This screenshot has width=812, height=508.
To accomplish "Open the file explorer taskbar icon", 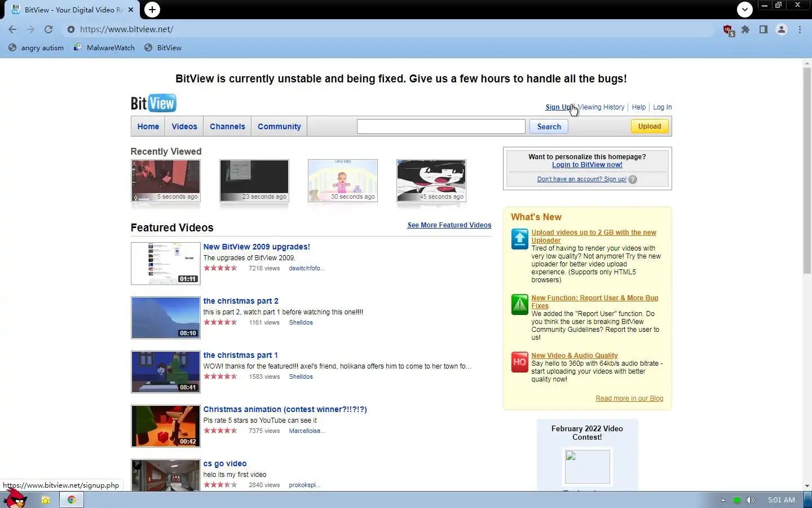I will click(46, 500).
